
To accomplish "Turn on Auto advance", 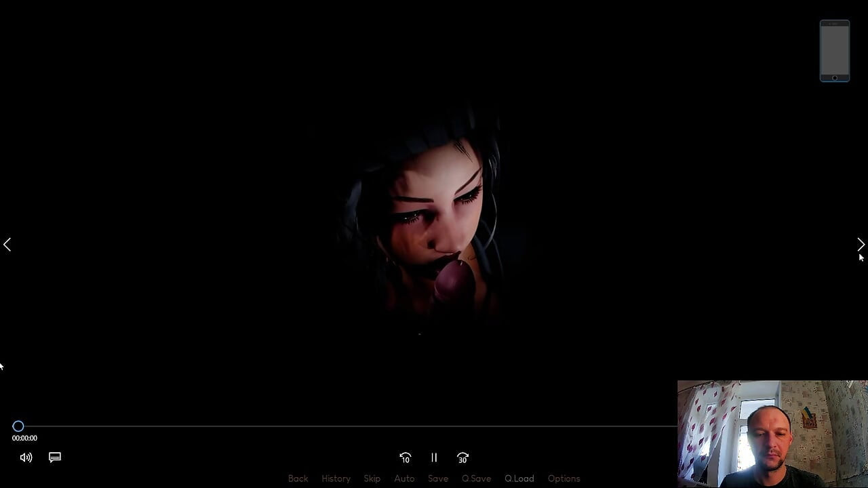I will (x=404, y=479).
